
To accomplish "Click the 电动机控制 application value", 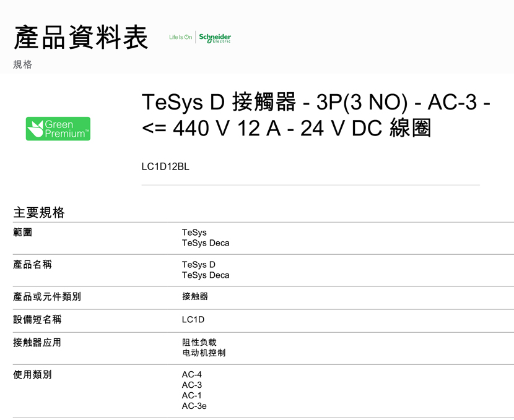I will pos(204,353).
